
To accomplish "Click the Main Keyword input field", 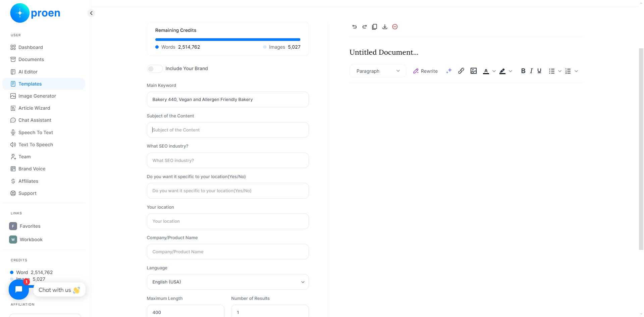I will click(x=228, y=100).
